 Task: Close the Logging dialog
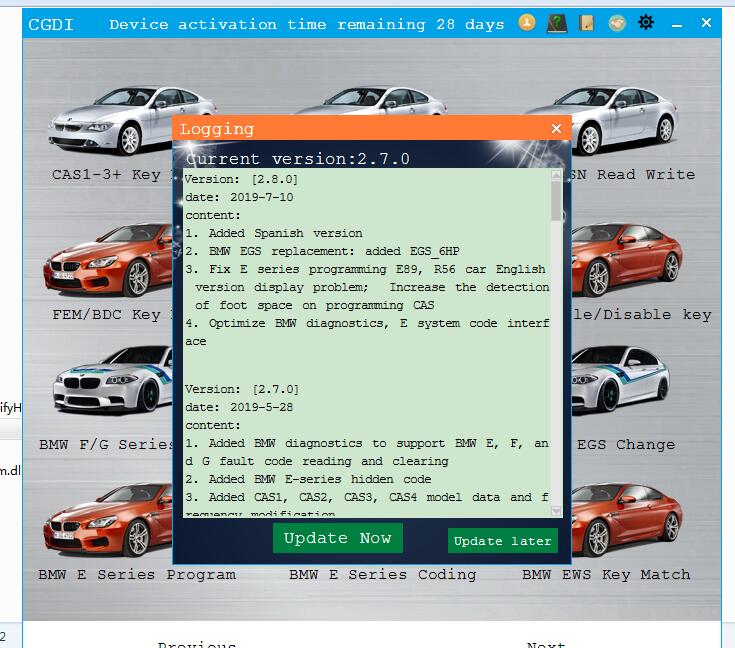click(x=557, y=128)
